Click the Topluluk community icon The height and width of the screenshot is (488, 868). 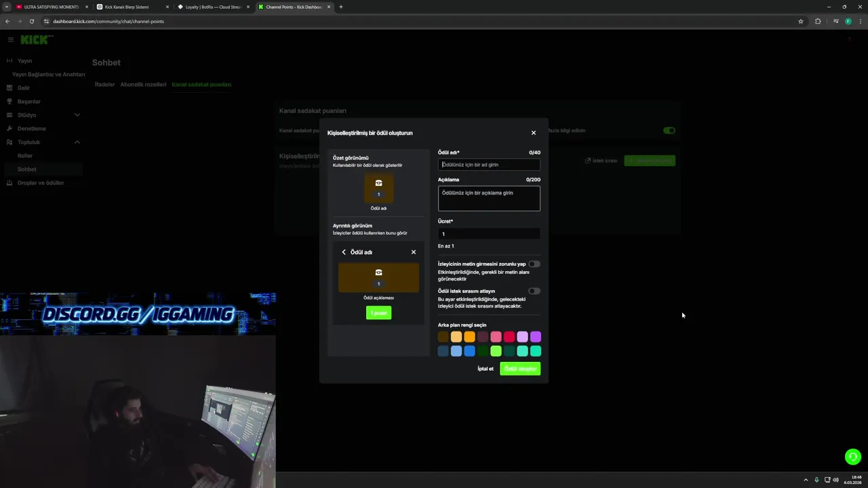coord(9,142)
